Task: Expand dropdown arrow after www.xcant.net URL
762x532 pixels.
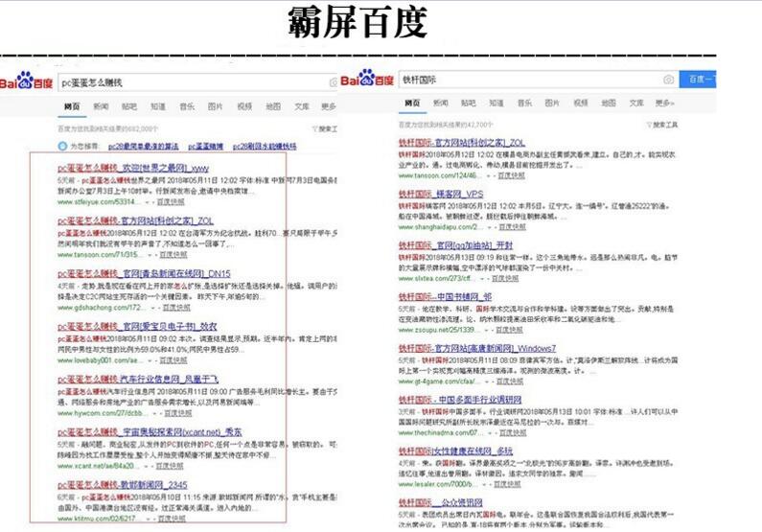Action: coord(146,467)
